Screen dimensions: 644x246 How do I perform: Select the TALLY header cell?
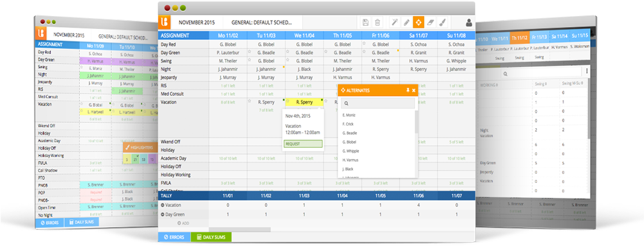(x=183, y=196)
